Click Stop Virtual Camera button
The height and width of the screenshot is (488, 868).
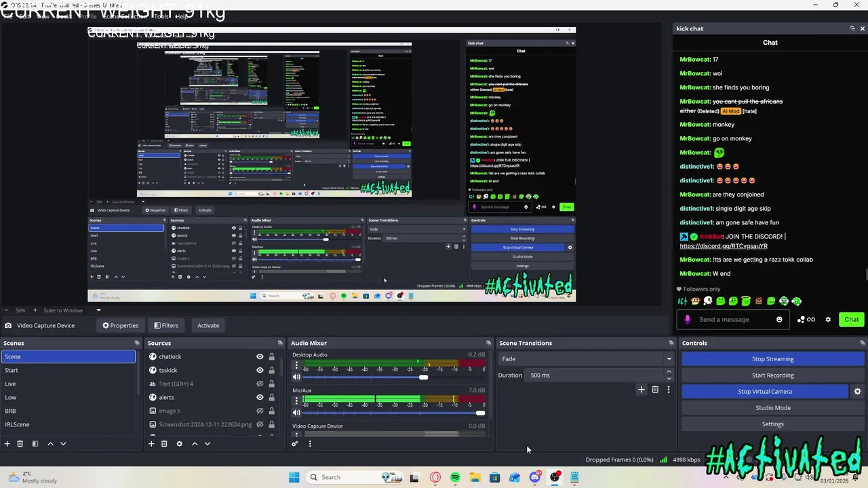click(x=765, y=392)
